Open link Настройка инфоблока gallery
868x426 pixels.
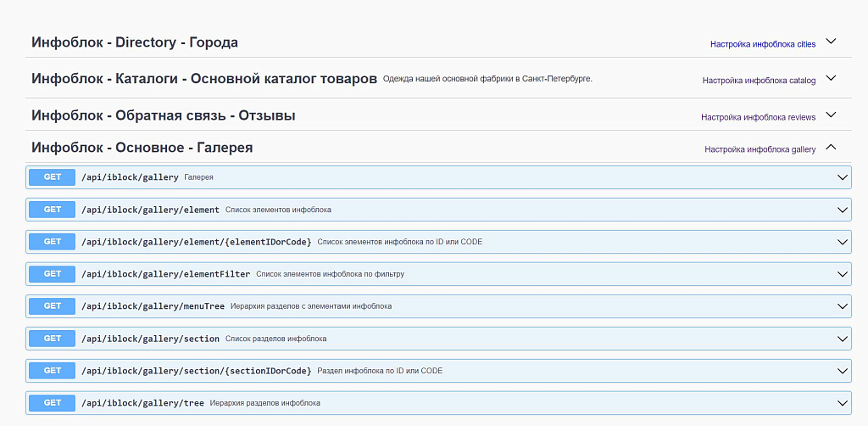[759, 149]
